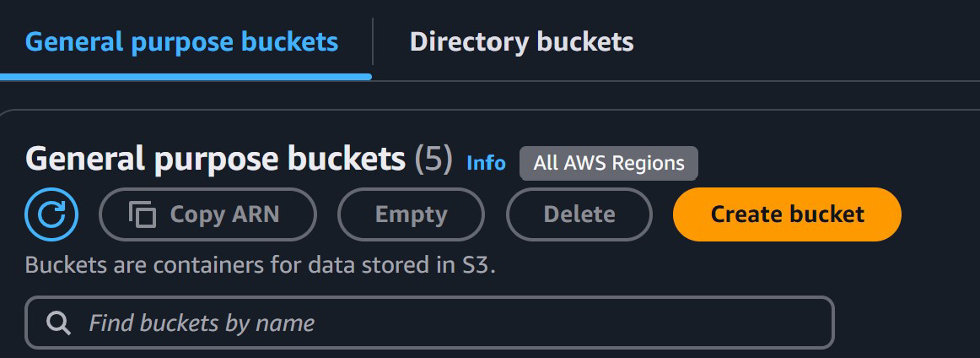Image resolution: width=980 pixels, height=358 pixels.
Task: Click the Empty button
Action: [x=411, y=214]
